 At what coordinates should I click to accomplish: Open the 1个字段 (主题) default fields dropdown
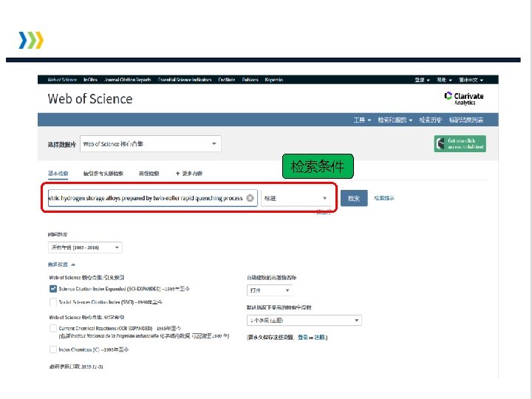pyautogui.click(x=304, y=320)
